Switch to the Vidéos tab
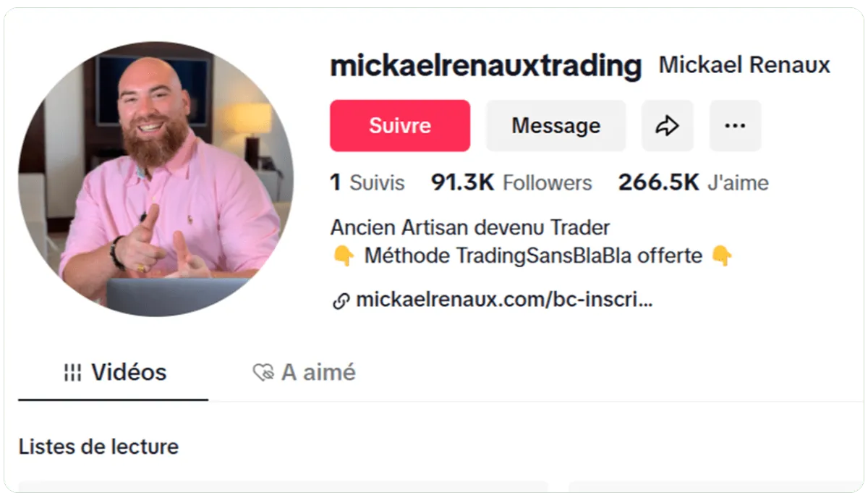This screenshot has height=498, width=868. tap(114, 373)
